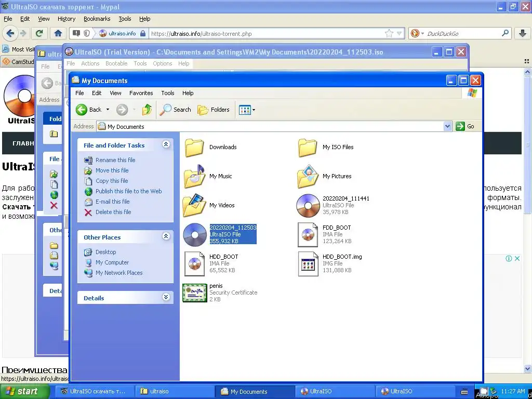532x399 pixels.
Task: Expand the Address bar dropdown in My Documents
Action: [447, 127]
